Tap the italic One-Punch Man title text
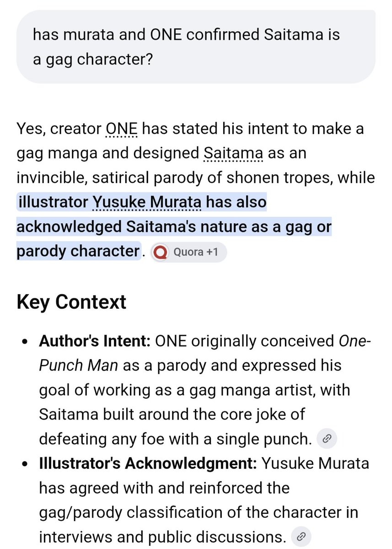 [202, 353]
